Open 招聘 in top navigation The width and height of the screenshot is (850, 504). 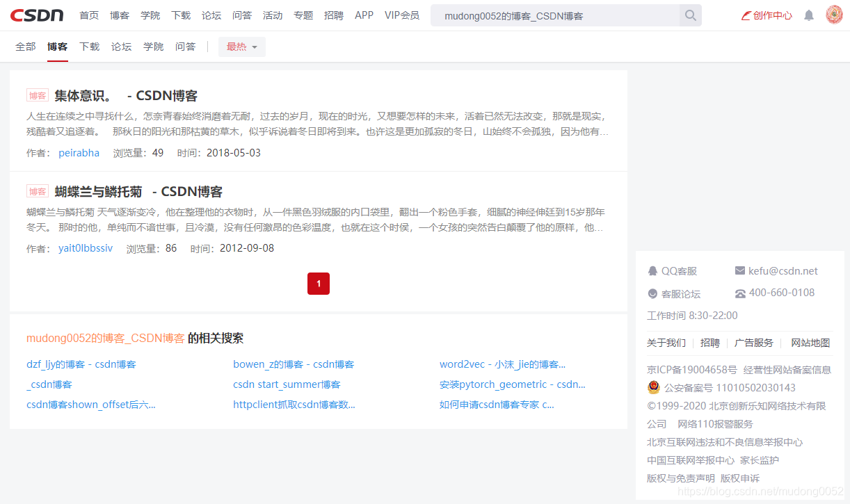(x=334, y=15)
